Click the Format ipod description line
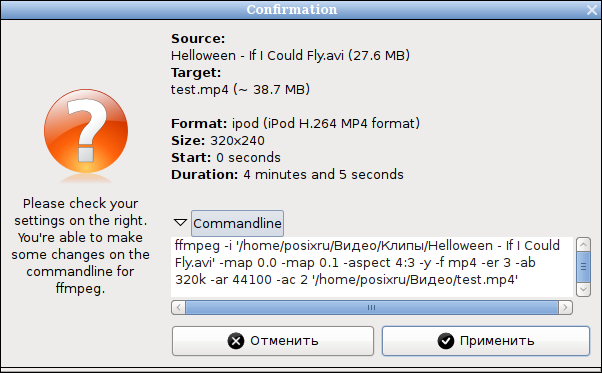602x373 pixels. (295, 124)
